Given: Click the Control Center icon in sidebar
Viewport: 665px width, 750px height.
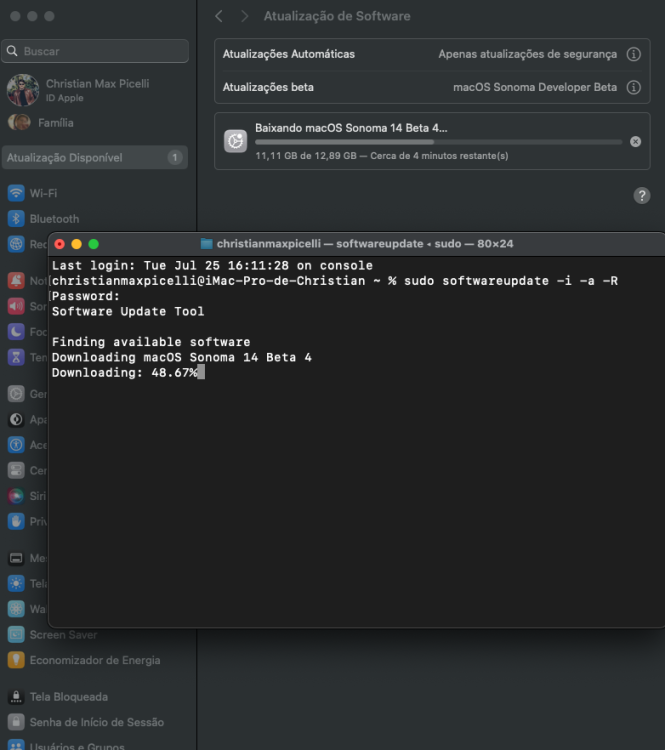Looking at the screenshot, I should (16, 470).
